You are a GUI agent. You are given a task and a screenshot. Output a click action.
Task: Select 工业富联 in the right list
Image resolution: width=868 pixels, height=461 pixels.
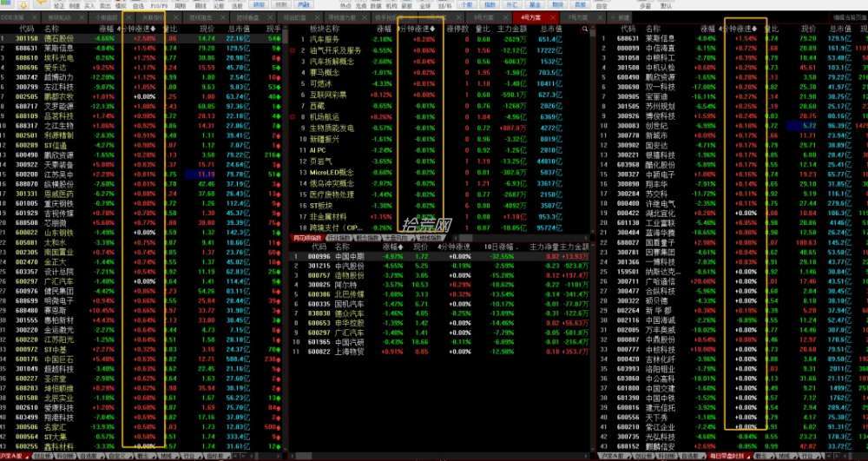[733, 222]
